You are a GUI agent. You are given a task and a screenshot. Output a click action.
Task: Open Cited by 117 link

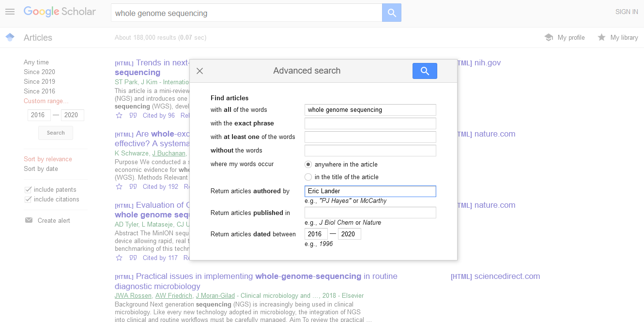pos(160,258)
